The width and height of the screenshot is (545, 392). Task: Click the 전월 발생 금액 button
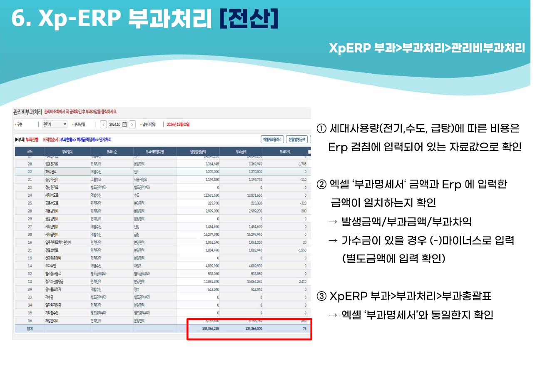pyautogui.click(x=297, y=140)
